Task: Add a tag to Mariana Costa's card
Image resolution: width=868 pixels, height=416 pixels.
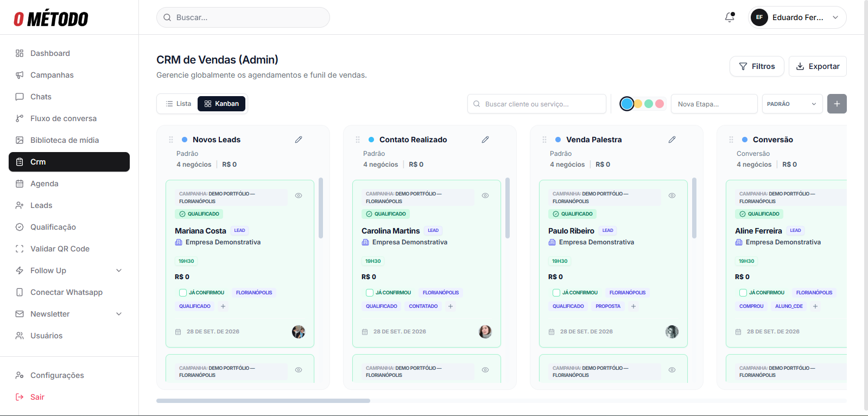Action: [223, 306]
